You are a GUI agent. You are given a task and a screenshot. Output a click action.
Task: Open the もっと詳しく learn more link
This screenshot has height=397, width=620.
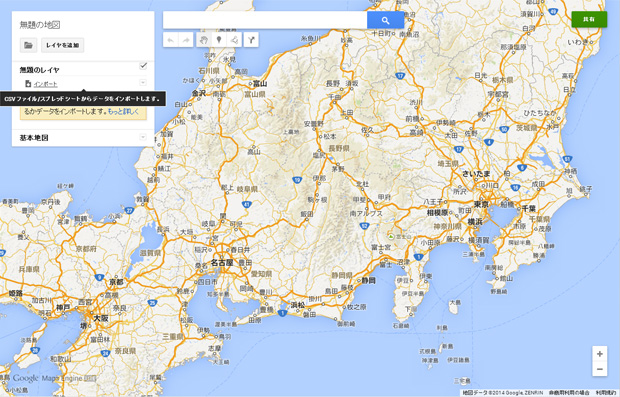pyautogui.click(x=123, y=112)
